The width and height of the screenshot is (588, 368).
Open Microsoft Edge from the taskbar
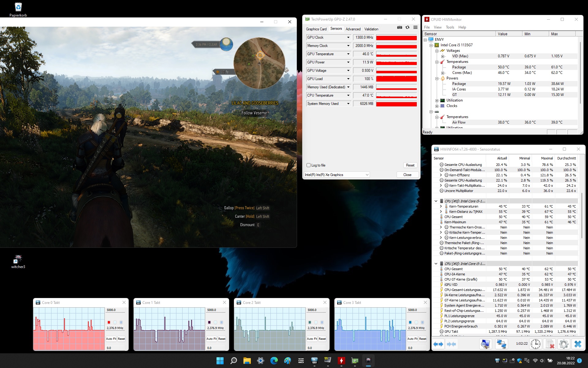pyautogui.click(x=274, y=361)
